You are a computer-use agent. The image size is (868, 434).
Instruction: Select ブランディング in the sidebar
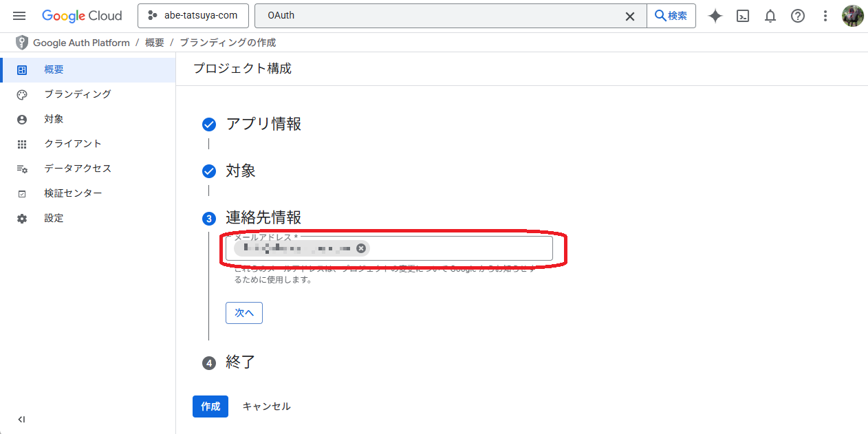pyautogui.click(x=77, y=94)
